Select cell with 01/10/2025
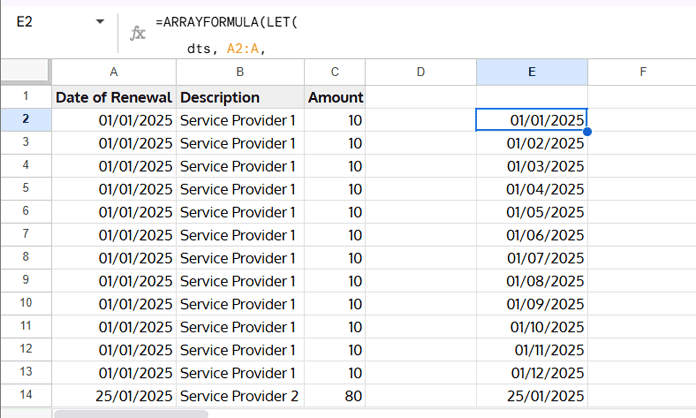This screenshot has height=418, width=696. click(x=532, y=327)
